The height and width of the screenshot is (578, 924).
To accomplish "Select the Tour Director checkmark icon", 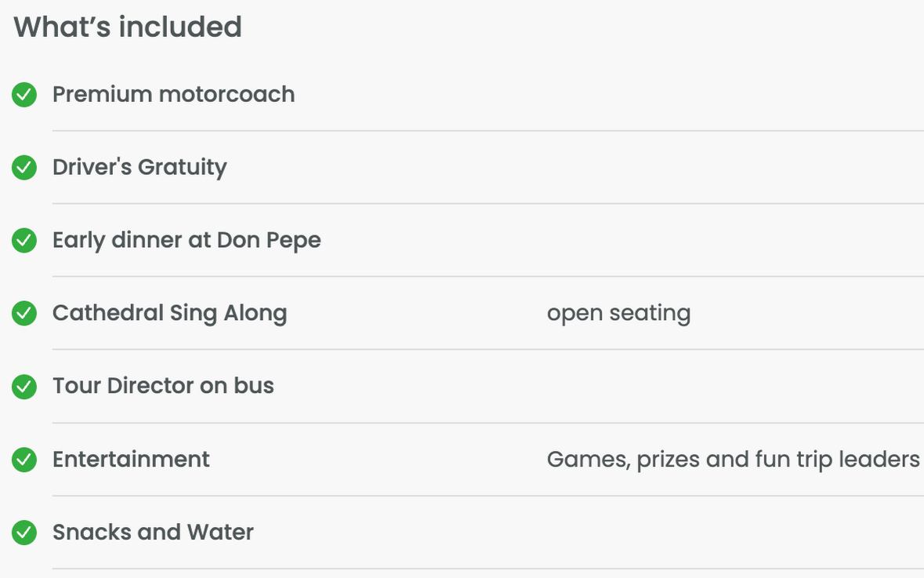I will 24,387.
